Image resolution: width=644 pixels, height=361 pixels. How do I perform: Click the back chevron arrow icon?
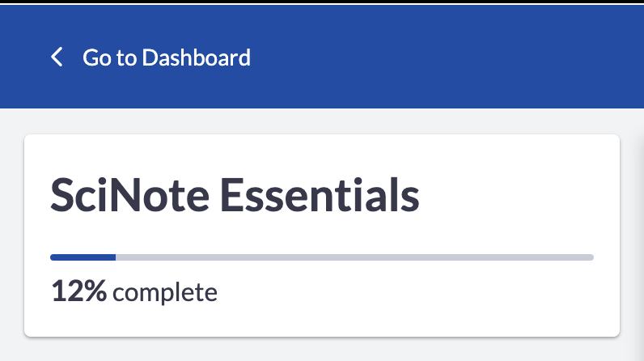57,57
